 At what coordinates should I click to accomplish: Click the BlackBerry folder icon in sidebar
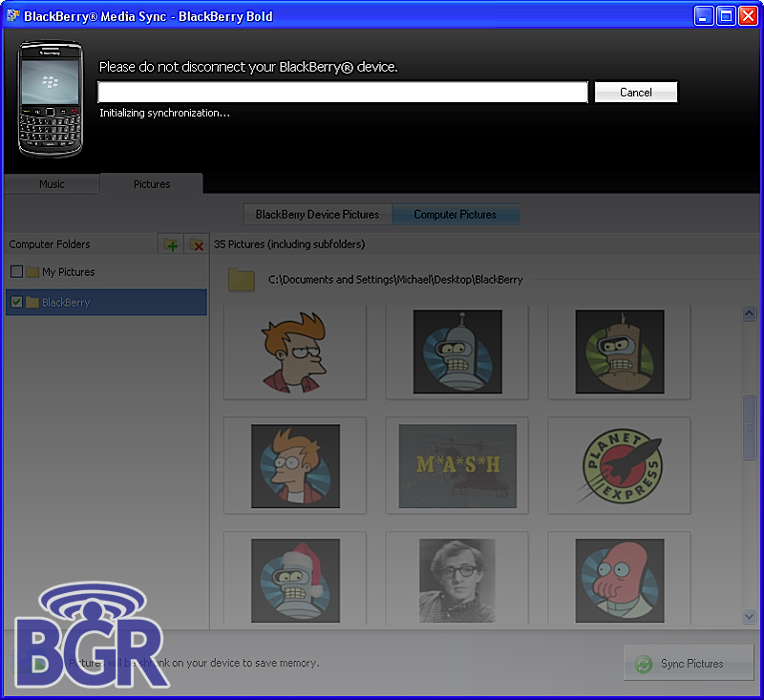click(32, 302)
